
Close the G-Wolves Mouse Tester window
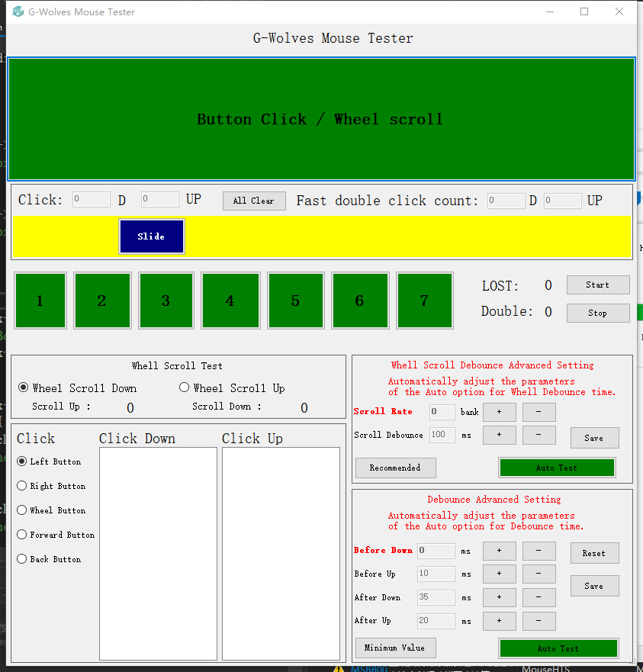619,11
